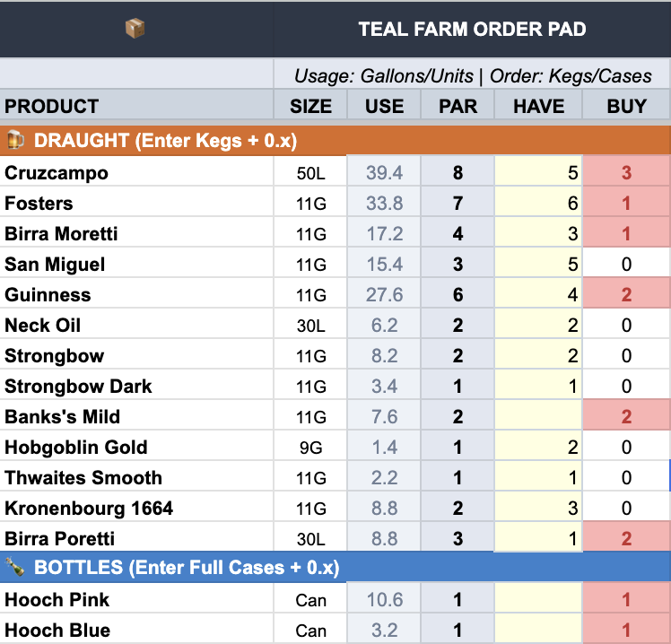Click the BUY column header

[x=626, y=106]
